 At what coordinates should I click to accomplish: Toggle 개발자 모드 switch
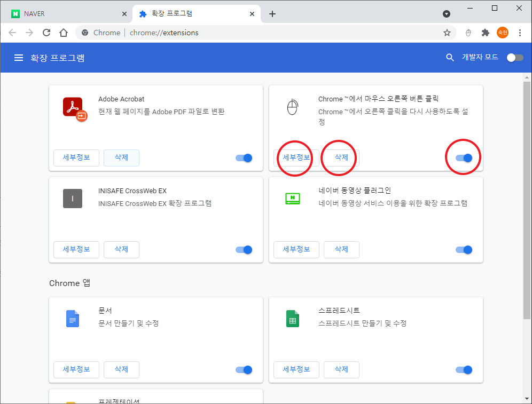pos(515,58)
